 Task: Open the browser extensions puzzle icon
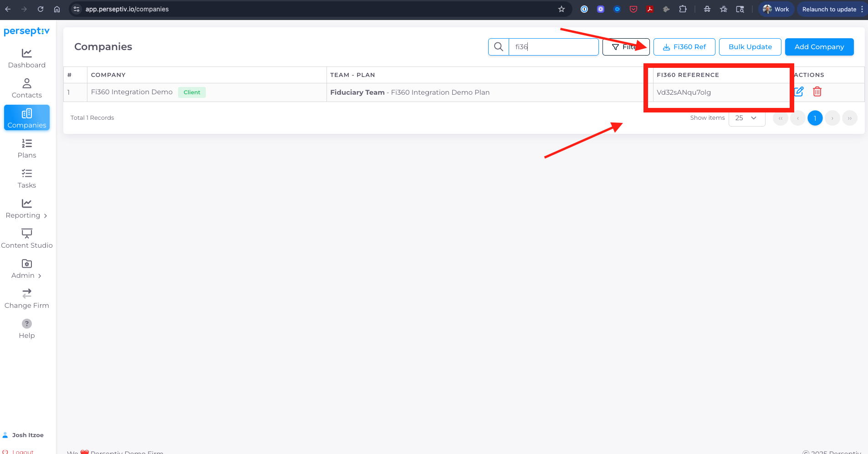683,9
